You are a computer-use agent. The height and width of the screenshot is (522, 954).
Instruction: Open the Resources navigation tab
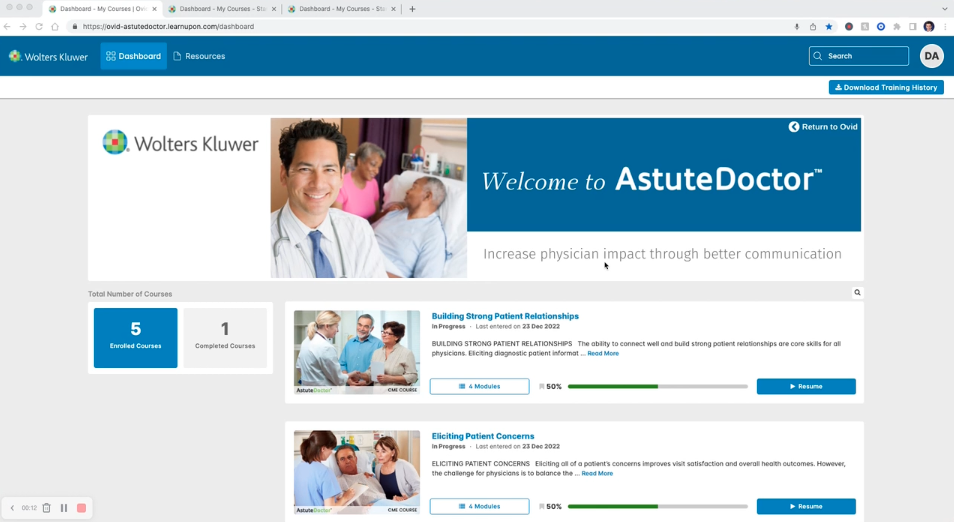(x=199, y=56)
